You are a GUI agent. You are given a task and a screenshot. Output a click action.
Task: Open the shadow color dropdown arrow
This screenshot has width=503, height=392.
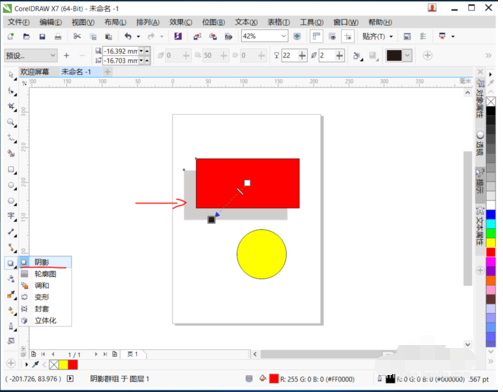[x=407, y=55]
